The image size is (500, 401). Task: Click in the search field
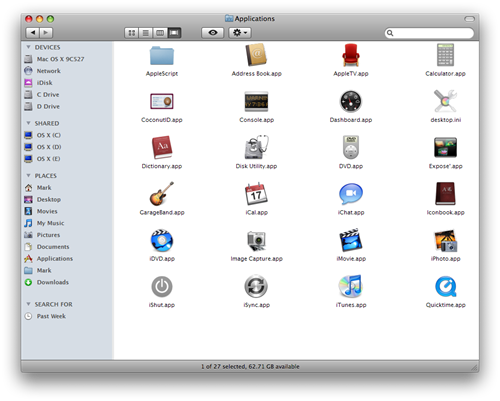(x=429, y=33)
